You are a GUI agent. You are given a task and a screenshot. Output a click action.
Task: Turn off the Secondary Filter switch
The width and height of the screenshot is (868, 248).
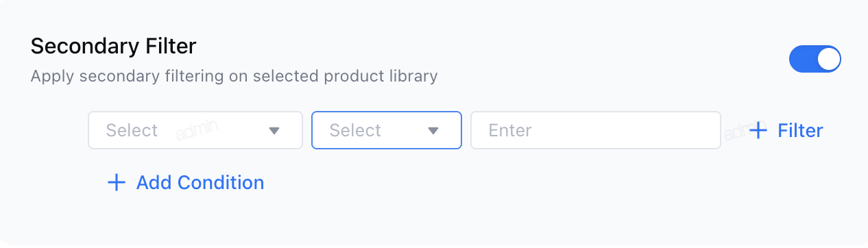coord(815,59)
